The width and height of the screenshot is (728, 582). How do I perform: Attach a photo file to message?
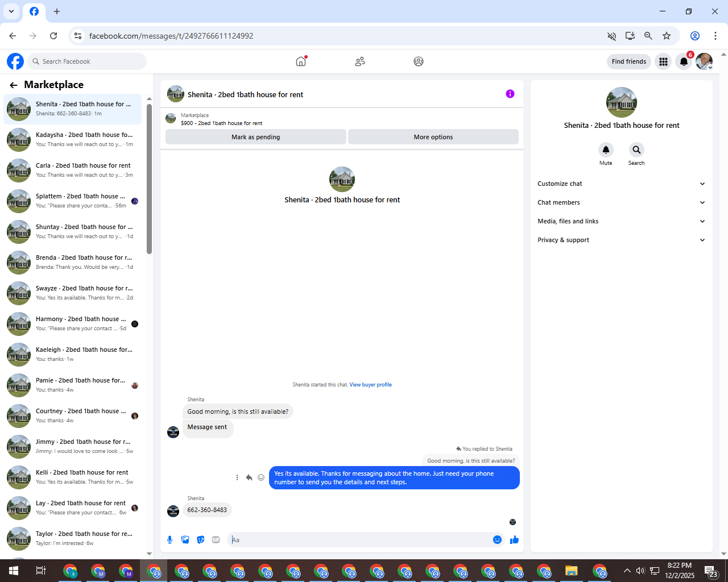tap(185, 540)
